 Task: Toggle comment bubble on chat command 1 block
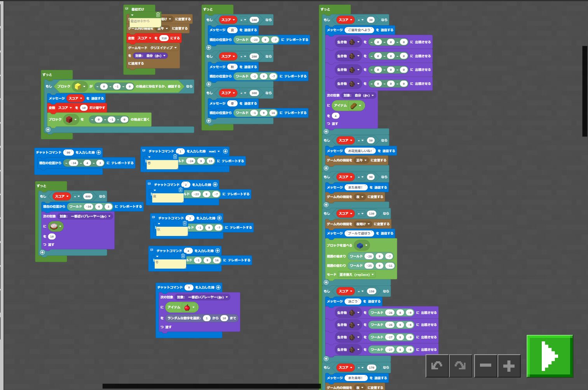144,150
